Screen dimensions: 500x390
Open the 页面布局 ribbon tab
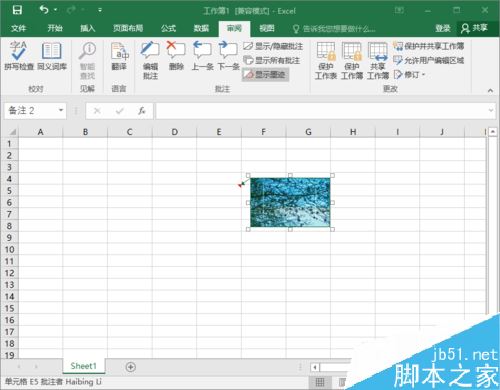point(128,28)
